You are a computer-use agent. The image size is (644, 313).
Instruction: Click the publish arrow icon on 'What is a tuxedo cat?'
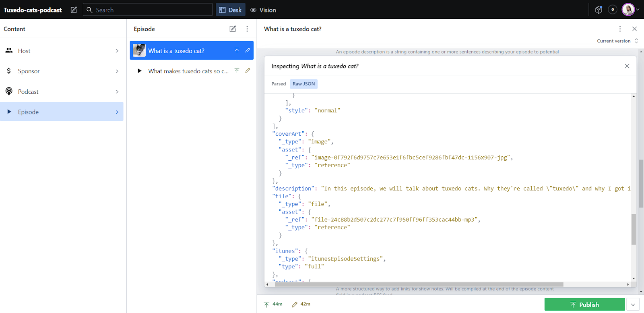coord(237,50)
